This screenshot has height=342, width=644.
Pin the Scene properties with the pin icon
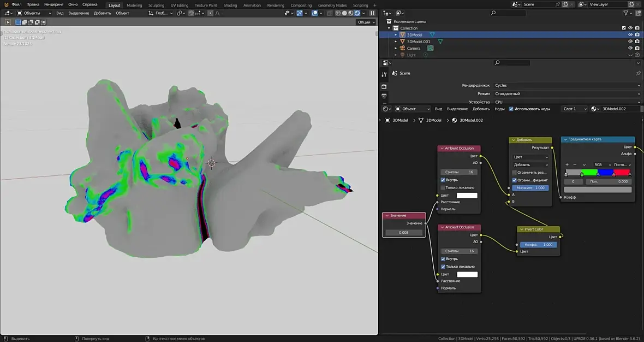coord(638,73)
